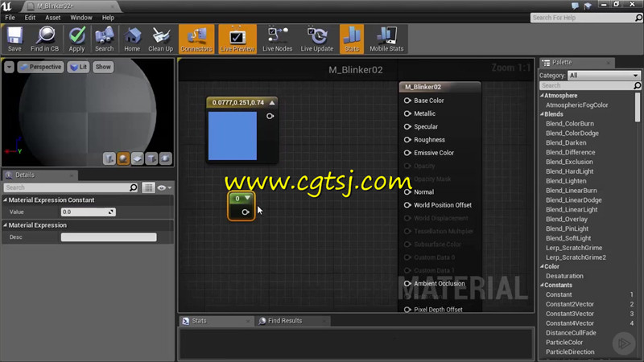Click the Normal input pin
The width and height of the screenshot is (644, 362).
[407, 192]
